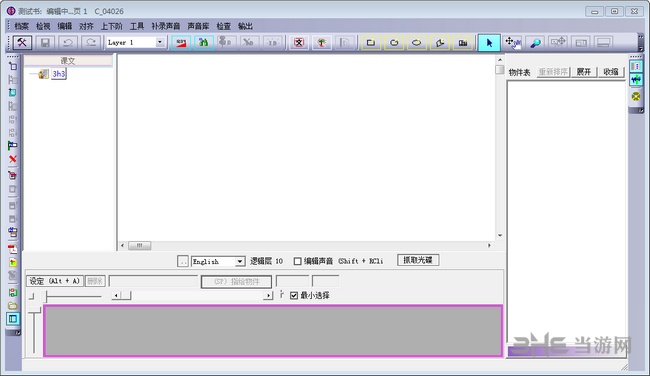Select the polygon shape tool

point(440,42)
